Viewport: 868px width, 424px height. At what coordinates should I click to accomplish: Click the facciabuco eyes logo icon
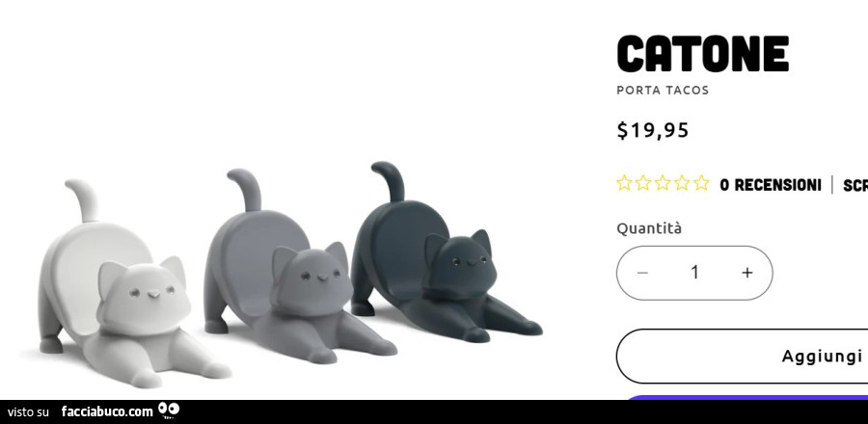[x=168, y=411]
